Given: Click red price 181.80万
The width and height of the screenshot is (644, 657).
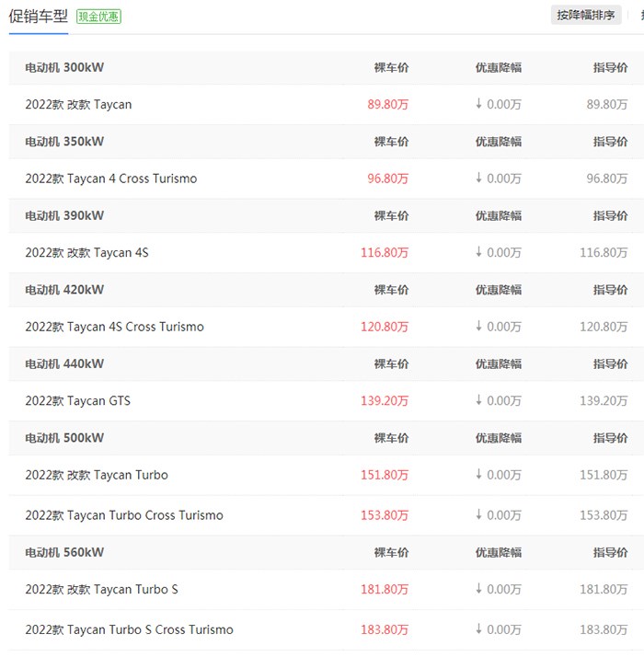Looking at the screenshot, I should (x=385, y=590).
